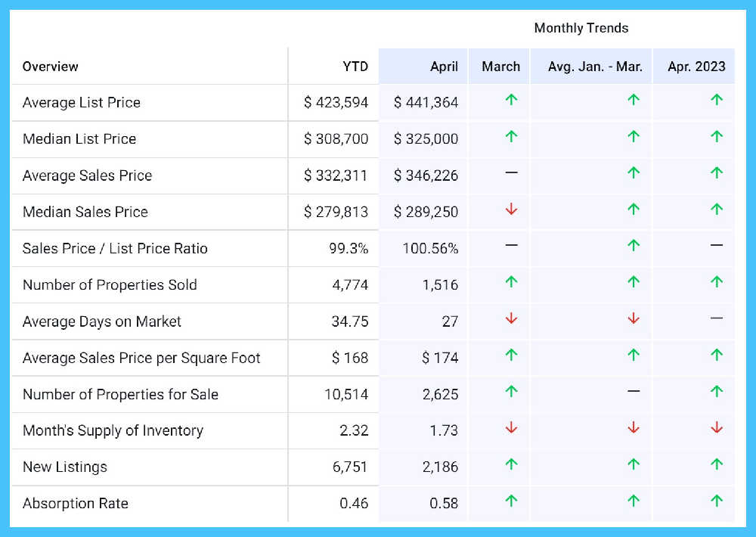Click green up arrow for Absorption Rate Apr. 2023
The width and height of the screenshot is (756, 537).
[717, 501]
